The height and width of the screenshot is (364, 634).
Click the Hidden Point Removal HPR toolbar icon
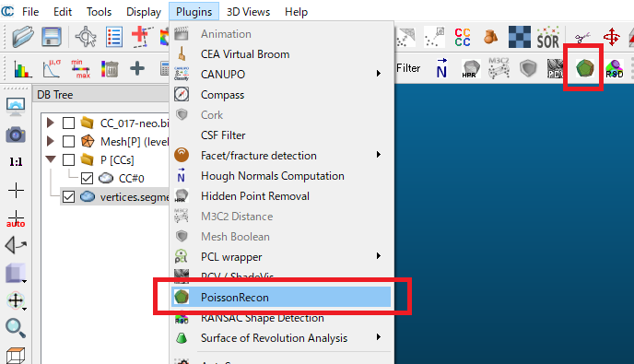coord(471,68)
